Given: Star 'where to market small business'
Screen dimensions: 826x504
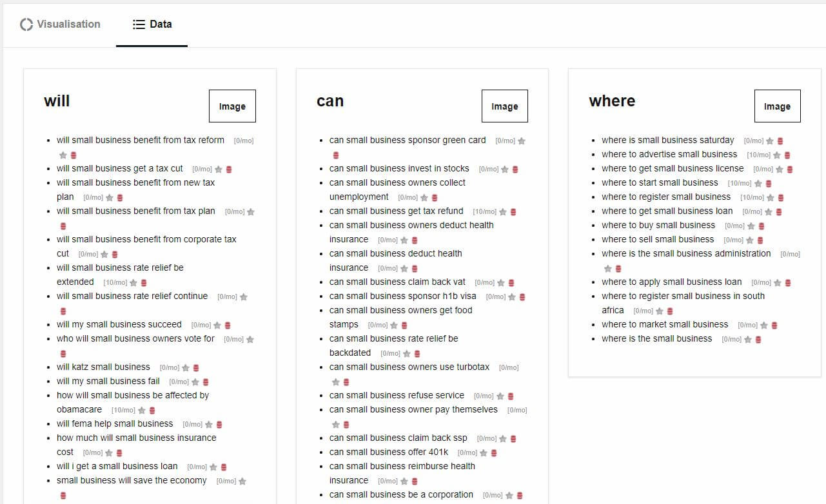Looking at the screenshot, I should coord(764,325).
